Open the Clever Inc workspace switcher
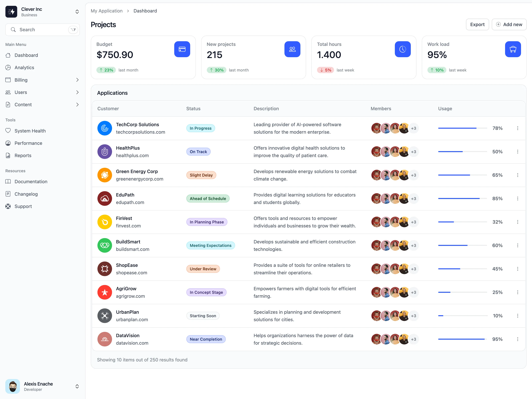Screen dimensions: 532x399 77,12
